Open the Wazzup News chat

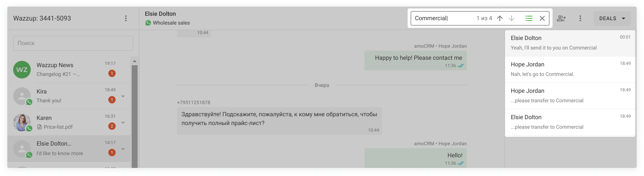pos(69,70)
